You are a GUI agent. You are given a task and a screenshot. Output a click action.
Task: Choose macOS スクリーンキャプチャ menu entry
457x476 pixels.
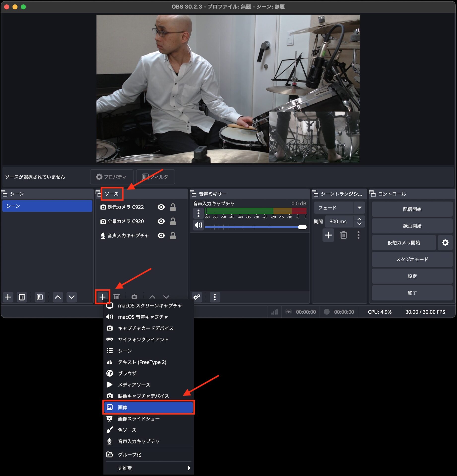148,306
